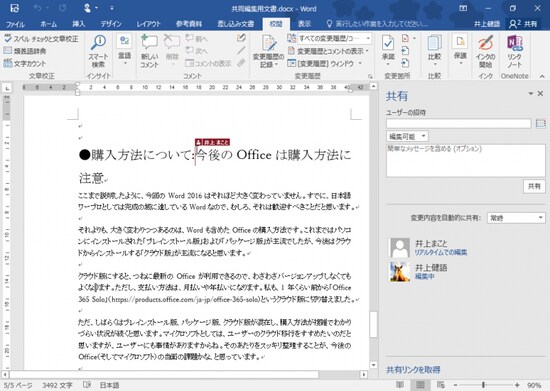Toggle the 変更履歴 window pane
The height and width of the screenshot is (391, 550).
pos(324,63)
